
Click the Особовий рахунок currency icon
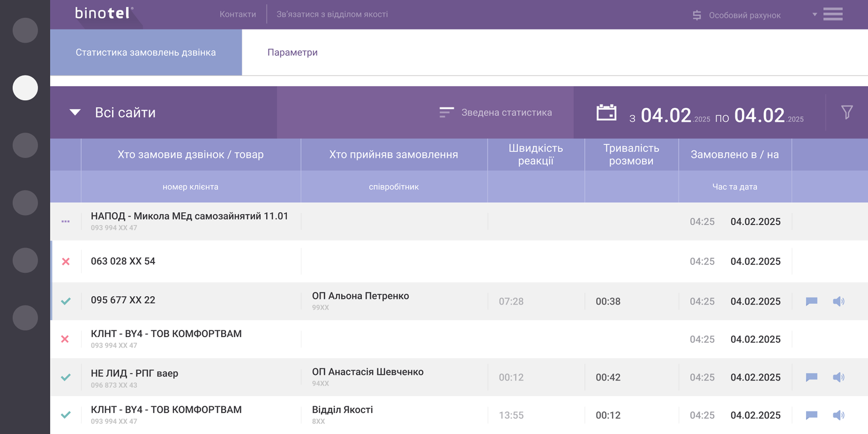[697, 15]
